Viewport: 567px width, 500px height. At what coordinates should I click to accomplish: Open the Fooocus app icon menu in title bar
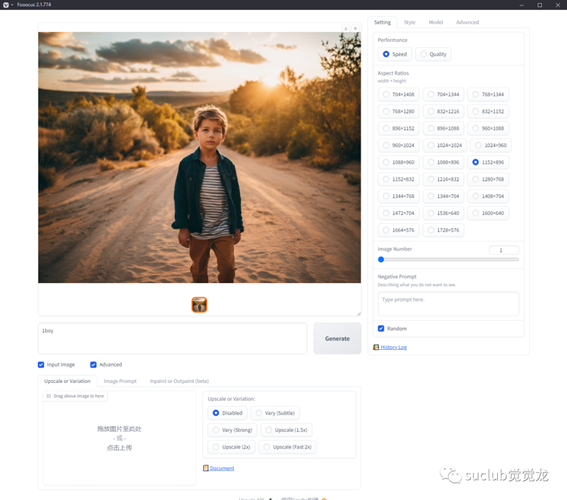click(x=6, y=5)
